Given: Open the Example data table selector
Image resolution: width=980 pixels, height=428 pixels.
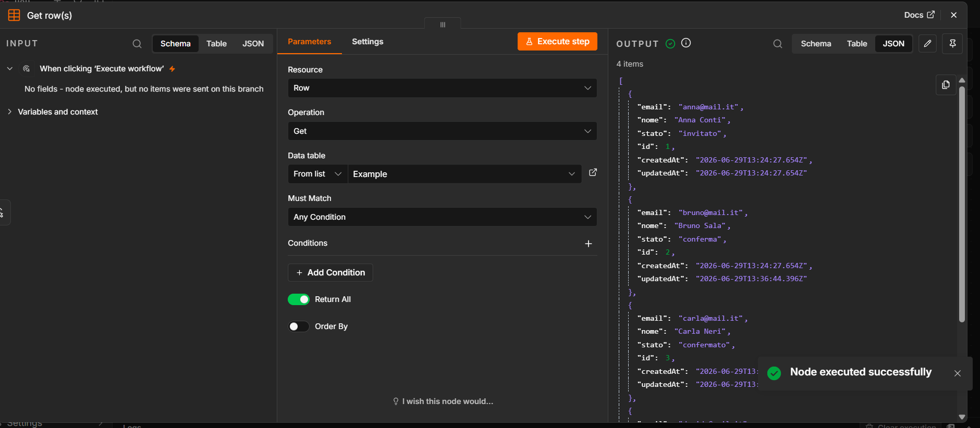Looking at the screenshot, I should [464, 174].
